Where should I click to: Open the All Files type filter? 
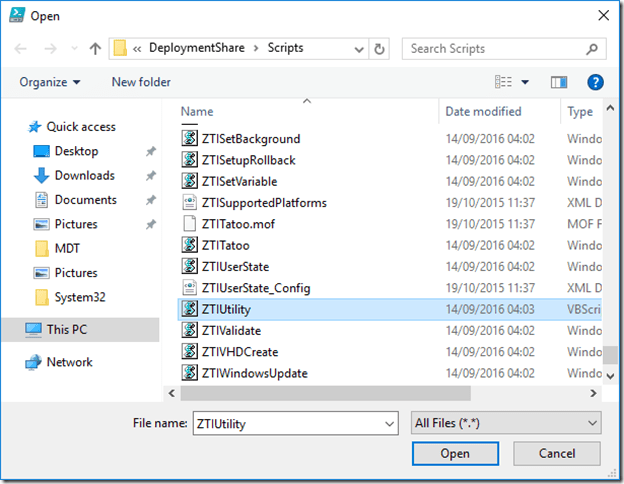[506, 423]
